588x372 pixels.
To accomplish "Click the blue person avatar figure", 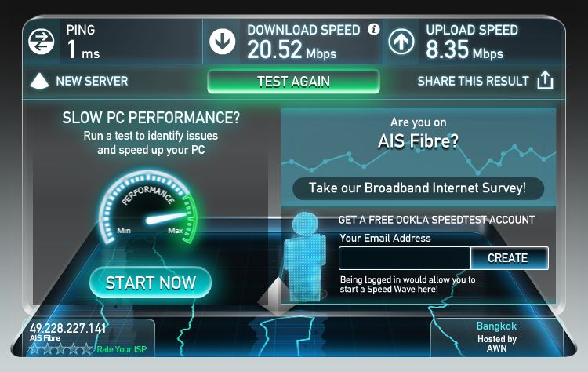I will tap(304, 257).
